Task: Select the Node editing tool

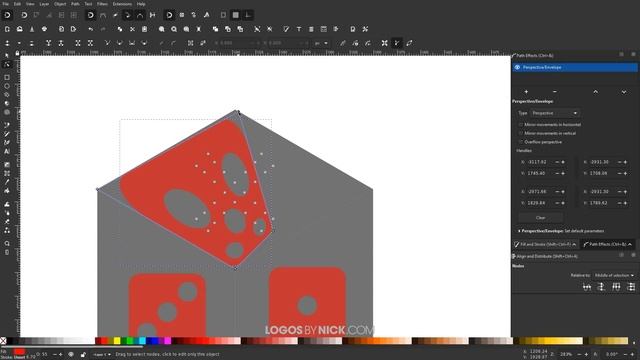Action: click(7, 64)
